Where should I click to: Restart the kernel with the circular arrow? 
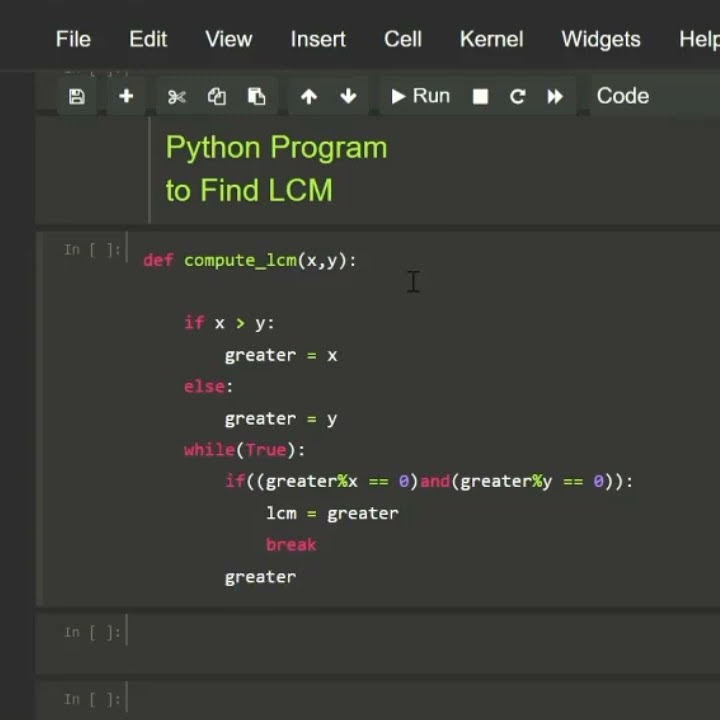[518, 96]
